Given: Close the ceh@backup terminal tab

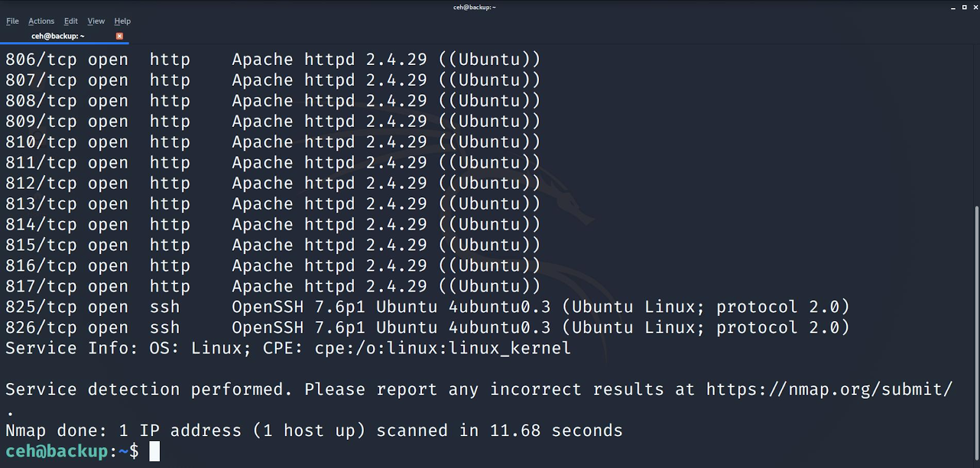Looking at the screenshot, I should coord(119,36).
